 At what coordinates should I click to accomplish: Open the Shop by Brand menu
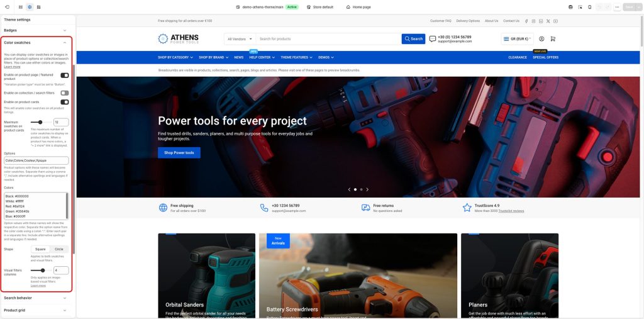click(214, 57)
